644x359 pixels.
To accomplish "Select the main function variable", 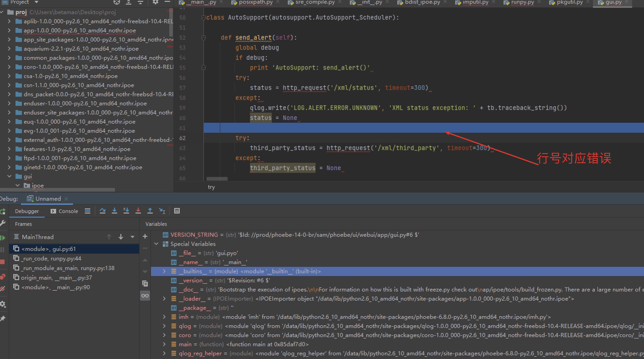I will (x=397, y=344).
